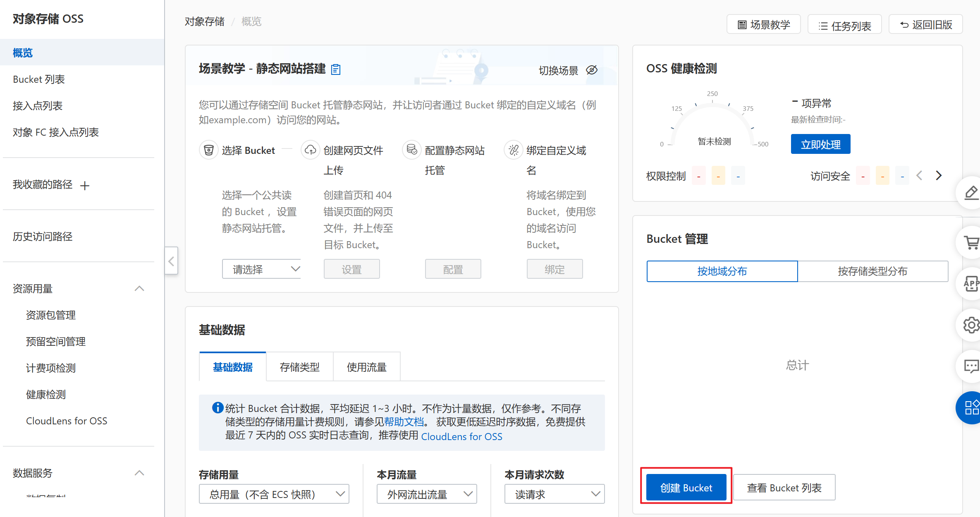This screenshot has height=517, width=980.
Task: Click blue 权限控制 risk indicator
Action: (x=738, y=176)
